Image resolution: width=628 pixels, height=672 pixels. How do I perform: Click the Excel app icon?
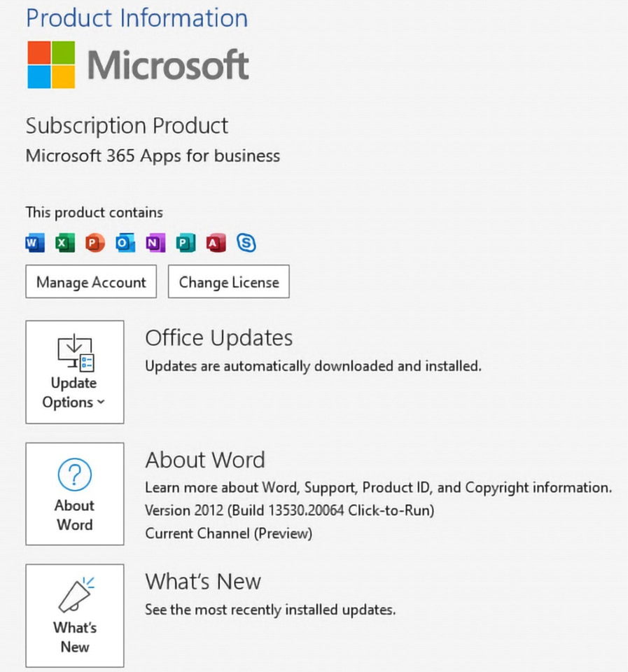(x=65, y=243)
